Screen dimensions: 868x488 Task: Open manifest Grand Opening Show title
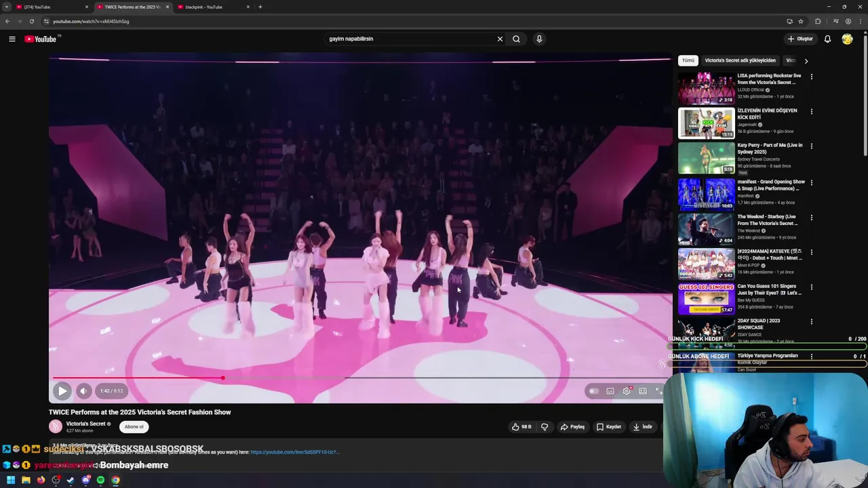771,185
